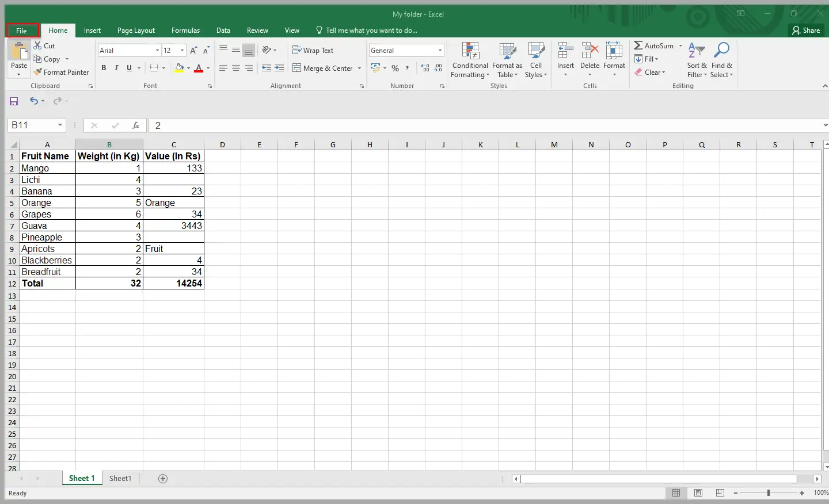Screen dimensions: 829x504
Task: Open Sort & Filter options
Action: pyautogui.click(x=697, y=60)
